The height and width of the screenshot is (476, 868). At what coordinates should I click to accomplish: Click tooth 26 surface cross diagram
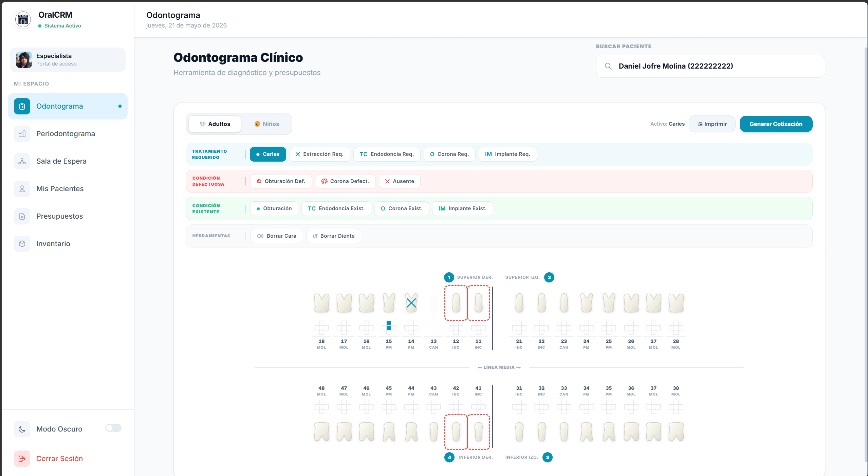631,328
